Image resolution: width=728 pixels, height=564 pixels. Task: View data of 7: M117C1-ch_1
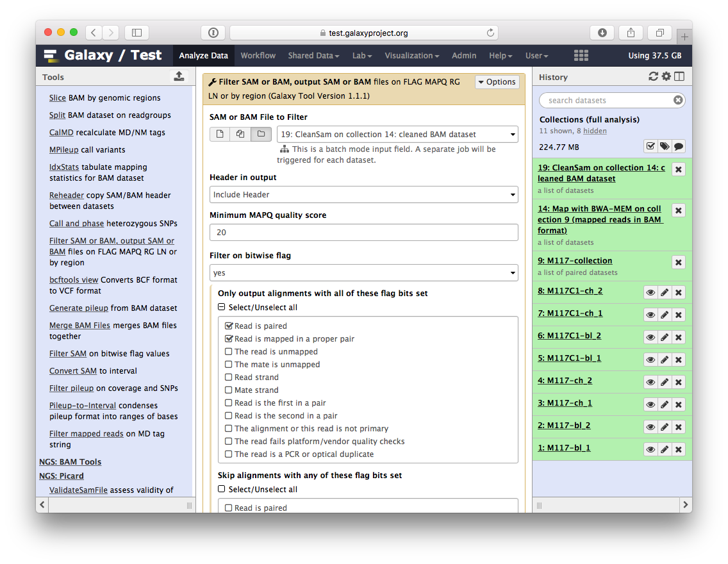click(x=650, y=315)
